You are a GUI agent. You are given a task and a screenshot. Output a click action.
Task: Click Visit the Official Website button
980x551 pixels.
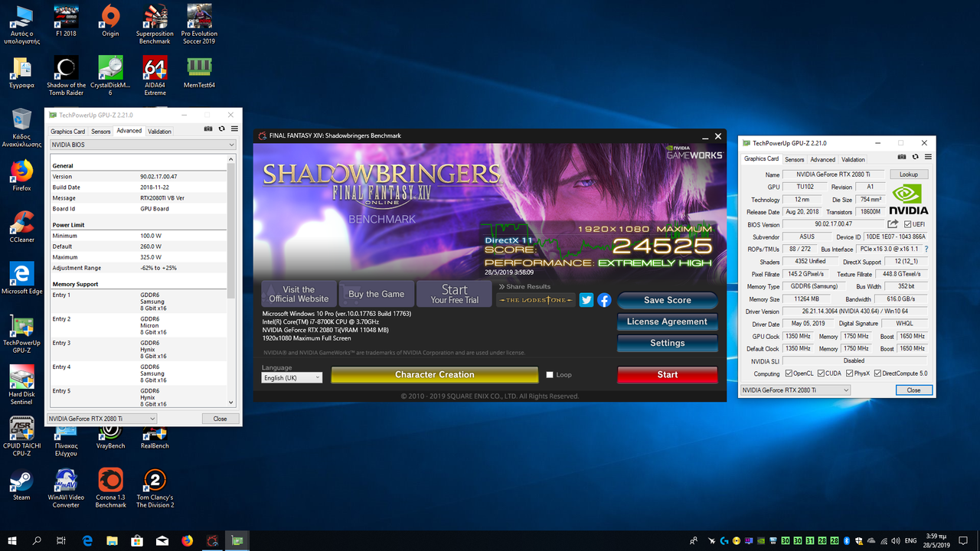pyautogui.click(x=299, y=294)
